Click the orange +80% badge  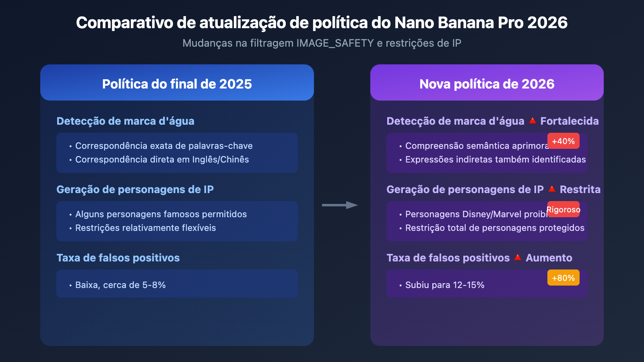point(563,278)
